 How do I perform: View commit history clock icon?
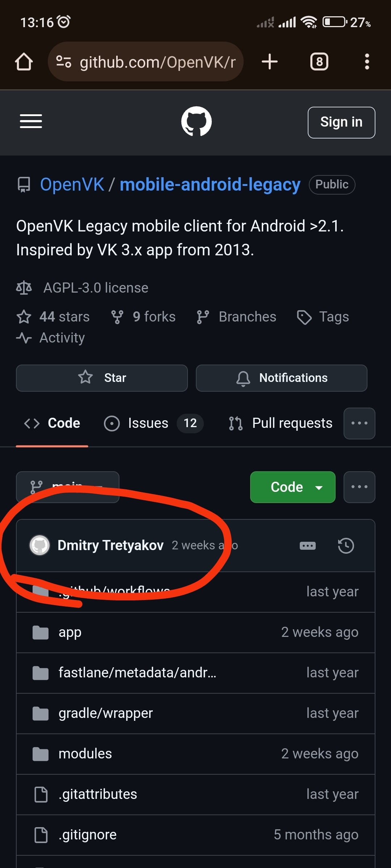pyautogui.click(x=346, y=546)
